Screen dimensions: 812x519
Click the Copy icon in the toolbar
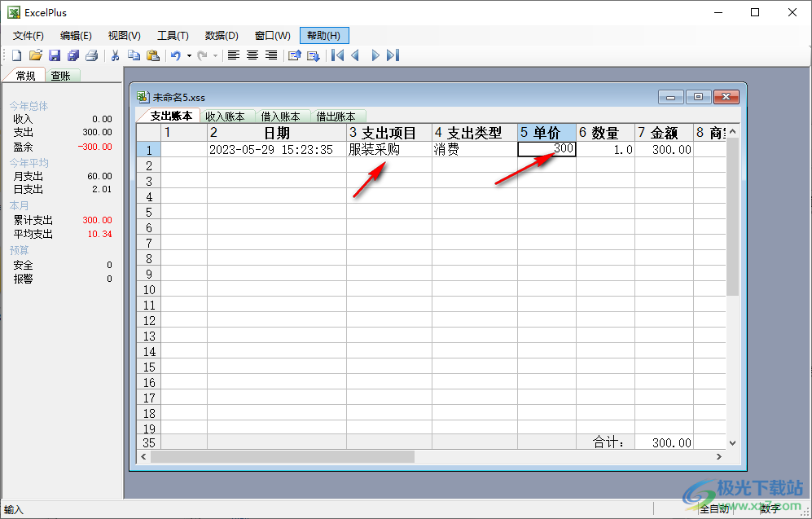pyautogui.click(x=134, y=55)
